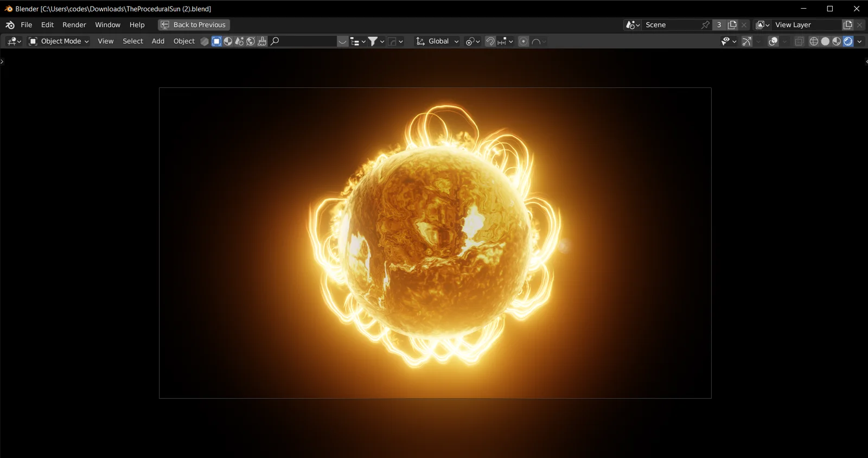Screen dimensions: 868x458
Task: Open the viewport Add menu
Action: pyautogui.click(x=158, y=41)
